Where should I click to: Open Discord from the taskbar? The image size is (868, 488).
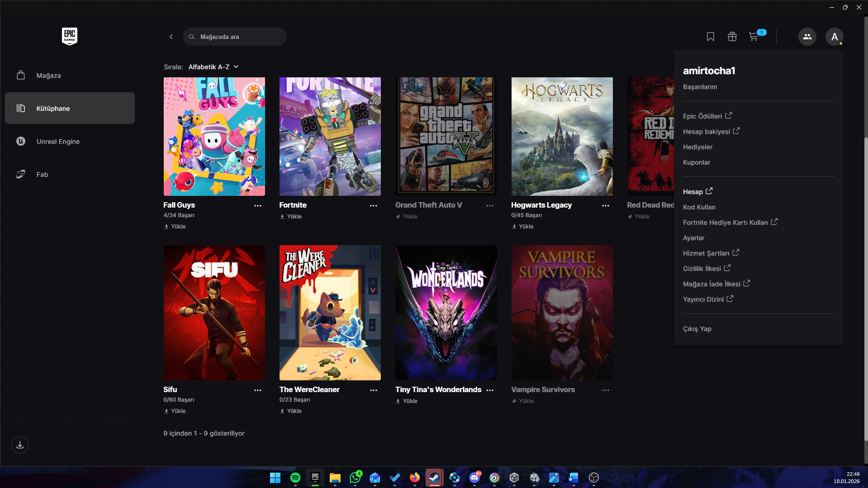click(x=474, y=478)
